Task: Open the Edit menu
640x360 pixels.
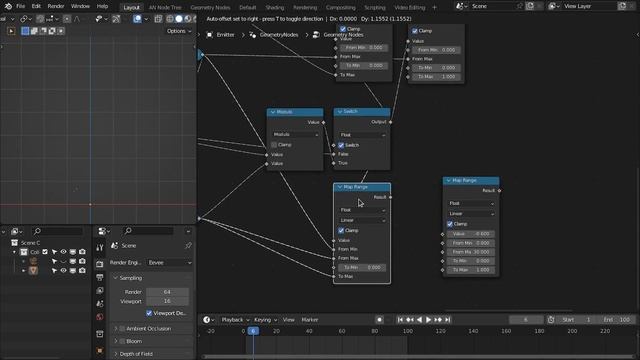Action: pyautogui.click(x=36, y=6)
